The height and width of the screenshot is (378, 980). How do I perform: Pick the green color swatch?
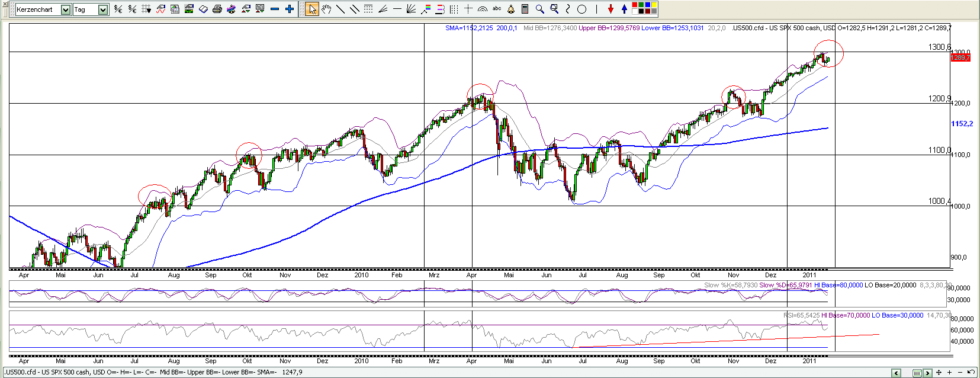tap(641, 5)
